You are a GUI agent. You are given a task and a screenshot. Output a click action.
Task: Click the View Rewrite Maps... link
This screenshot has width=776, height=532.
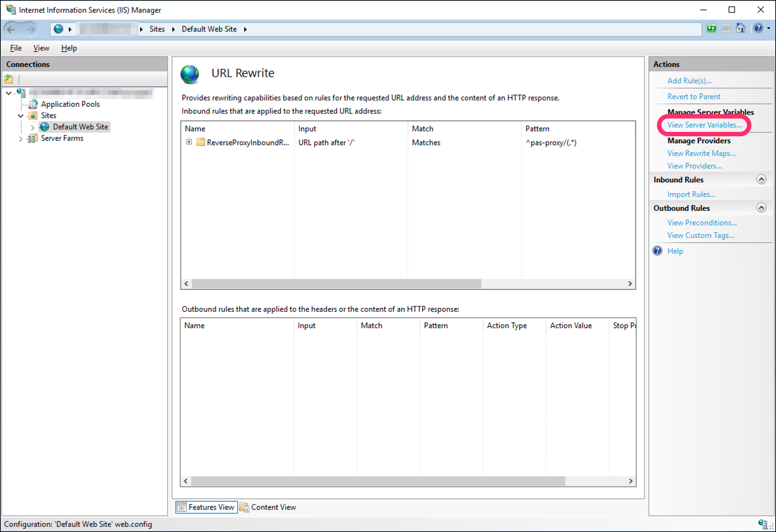(701, 153)
